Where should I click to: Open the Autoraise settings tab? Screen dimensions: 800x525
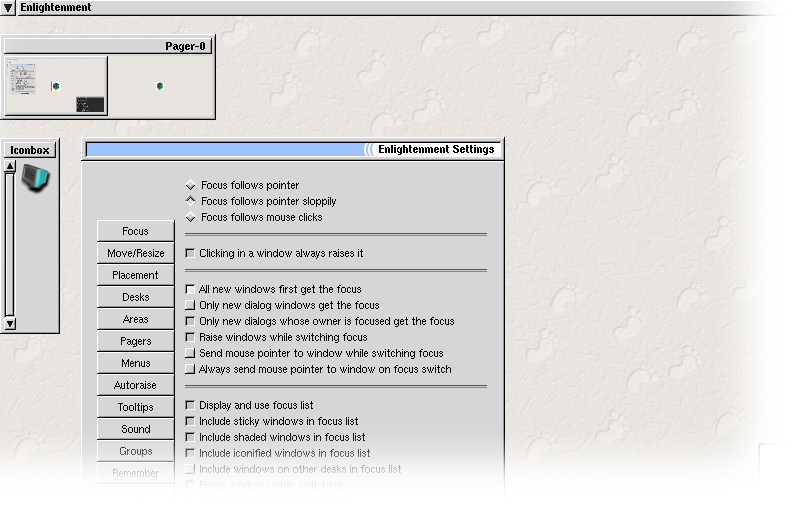pos(135,385)
